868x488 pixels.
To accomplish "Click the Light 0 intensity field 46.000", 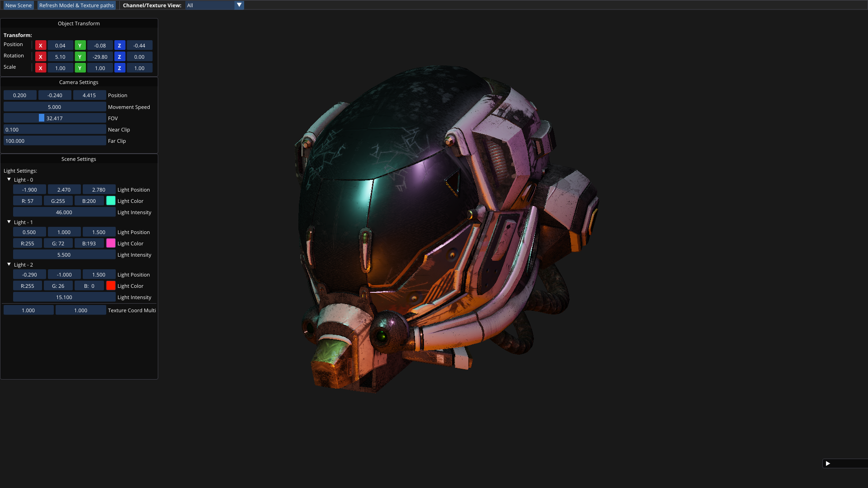I will coord(64,212).
